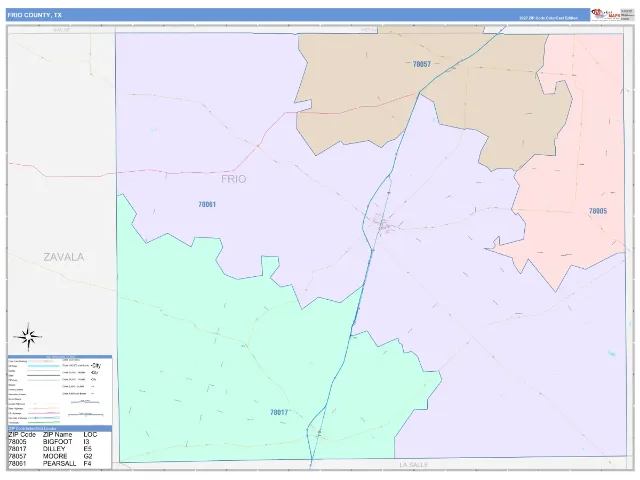Click the Dilley town marker on map

click(320, 432)
